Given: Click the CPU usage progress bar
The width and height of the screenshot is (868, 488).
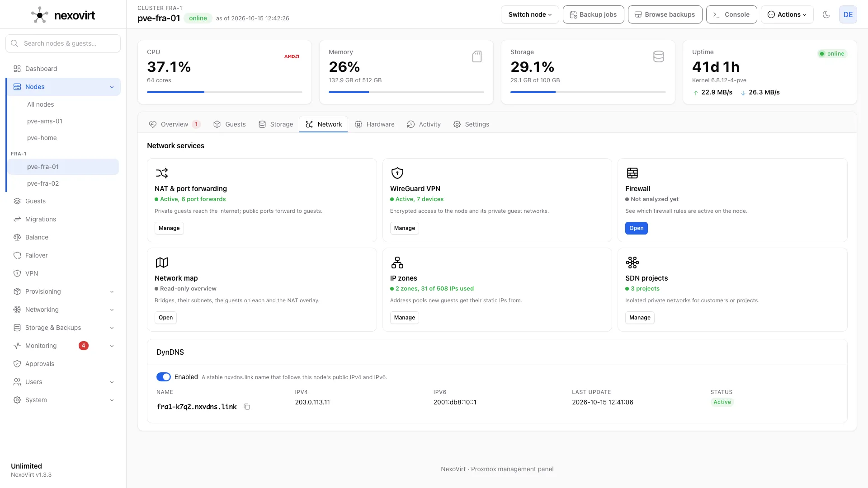Looking at the screenshot, I should tap(225, 92).
